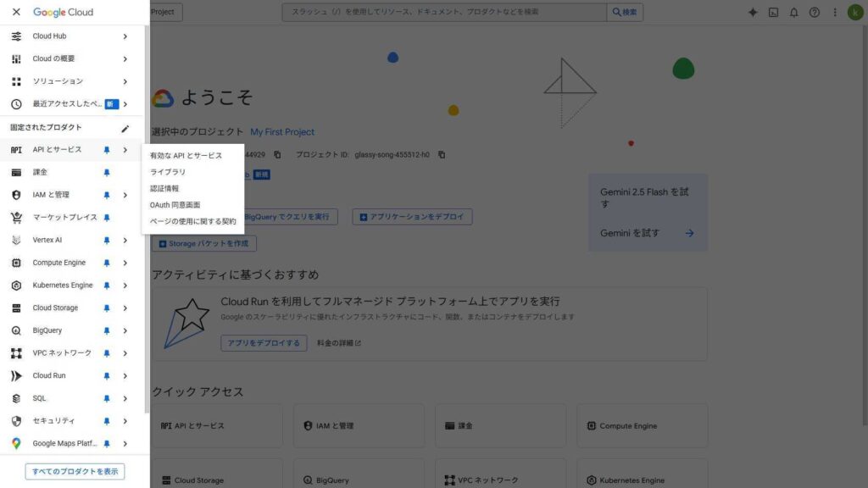868x488 pixels.
Task: Unpin BigQuery from pinned products
Action: [x=106, y=331]
